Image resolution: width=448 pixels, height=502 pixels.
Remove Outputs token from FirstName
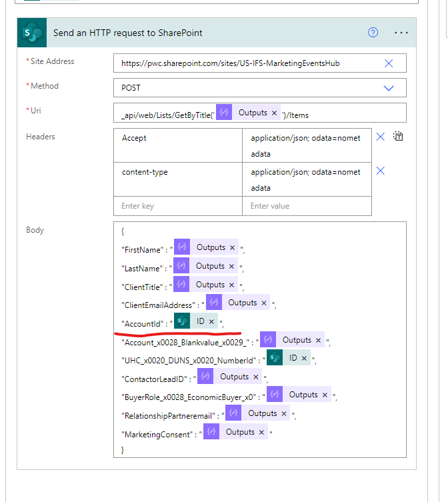(232, 248)
